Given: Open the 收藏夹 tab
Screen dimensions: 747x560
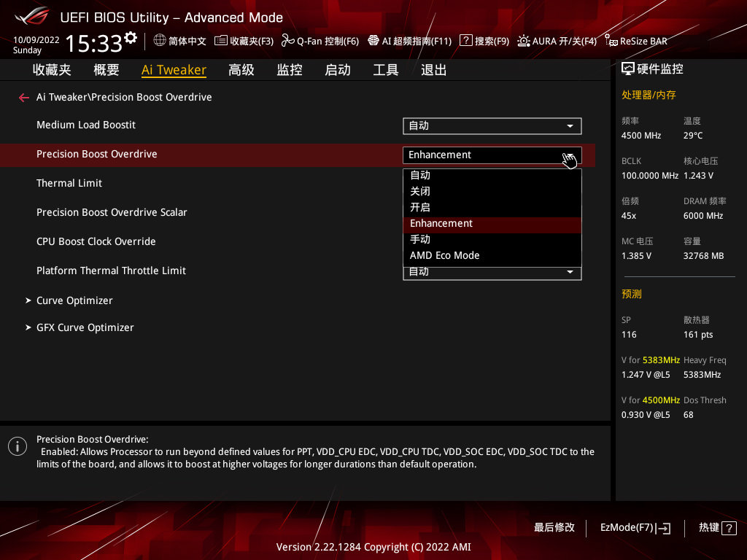Looking at the screenshot, I should 52,70.
